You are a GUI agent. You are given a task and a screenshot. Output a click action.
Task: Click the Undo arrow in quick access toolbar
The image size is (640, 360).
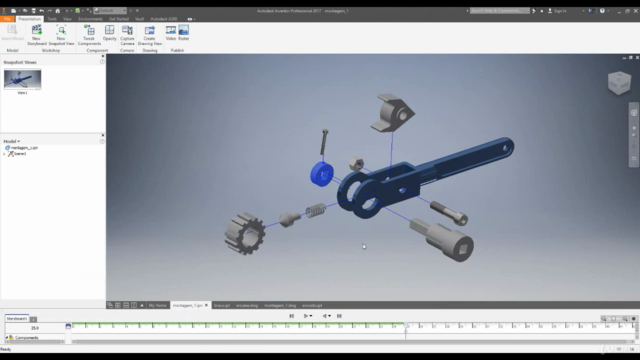click(42, 11)
